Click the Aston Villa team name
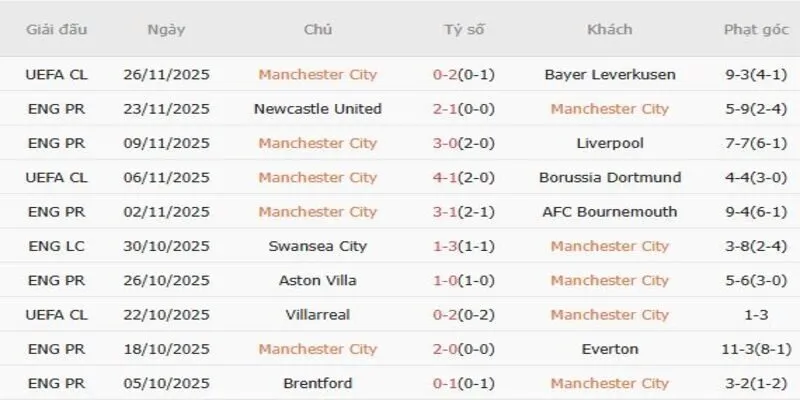Viewport: 800px width, 400px height. pyautogui.click(x=318, y=280)
